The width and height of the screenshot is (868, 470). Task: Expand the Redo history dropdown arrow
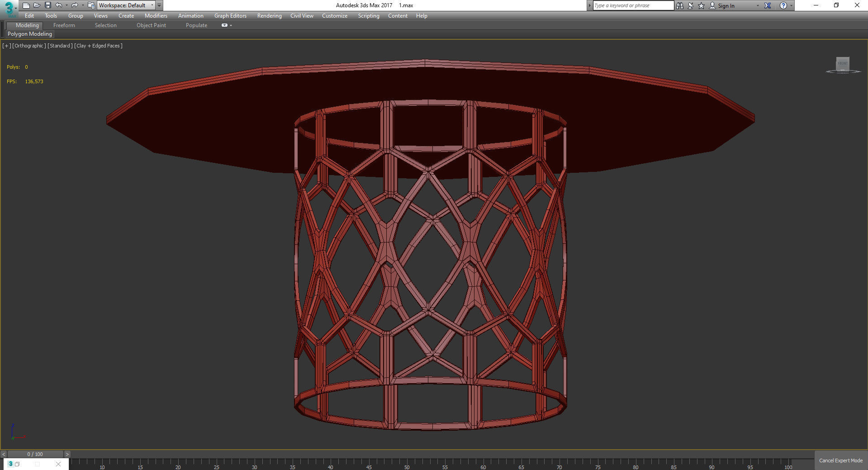[x=83, y=5]
